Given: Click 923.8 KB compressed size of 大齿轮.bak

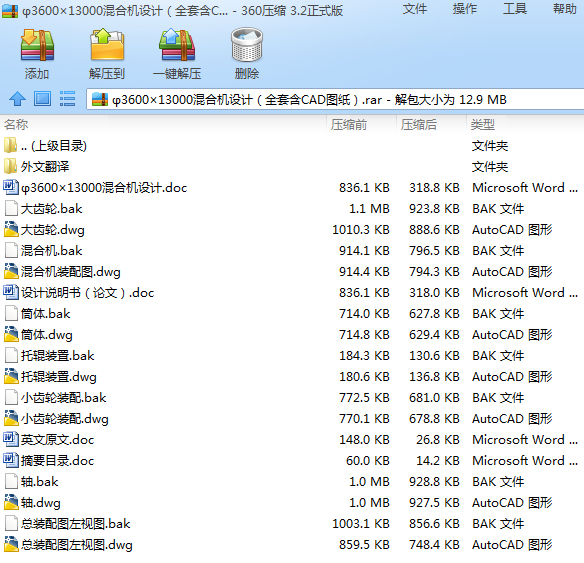Looking at the screenshot, I should pyautogui.click(x=434, y=209).
